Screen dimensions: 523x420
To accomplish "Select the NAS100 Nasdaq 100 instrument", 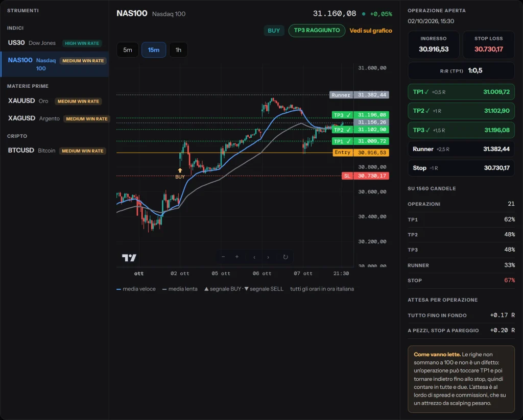I will 55,64.
